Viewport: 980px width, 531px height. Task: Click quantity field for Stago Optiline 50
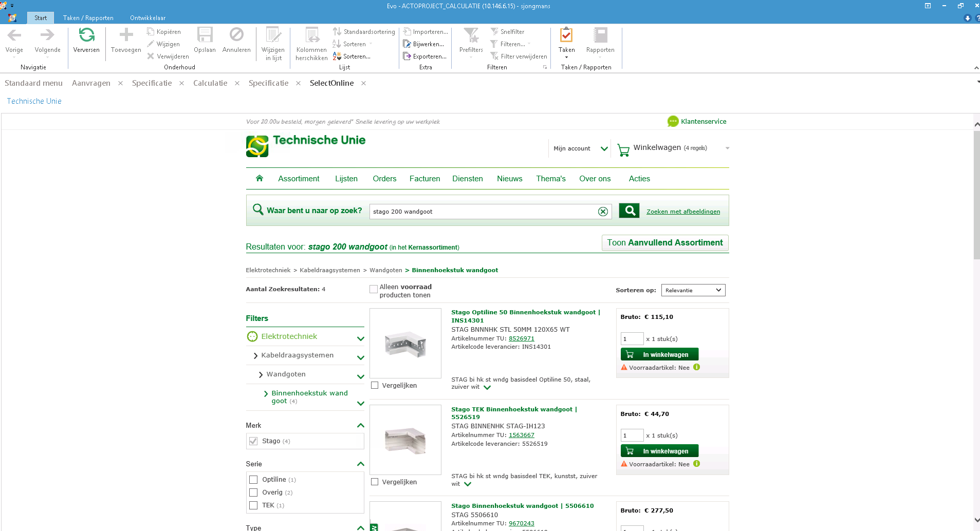point(632,339)
